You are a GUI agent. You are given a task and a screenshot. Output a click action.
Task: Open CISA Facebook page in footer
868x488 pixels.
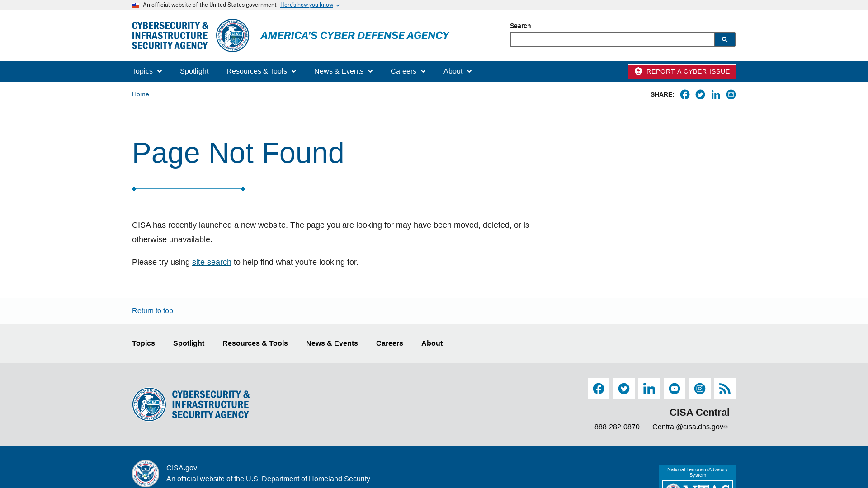pos(599,389)
